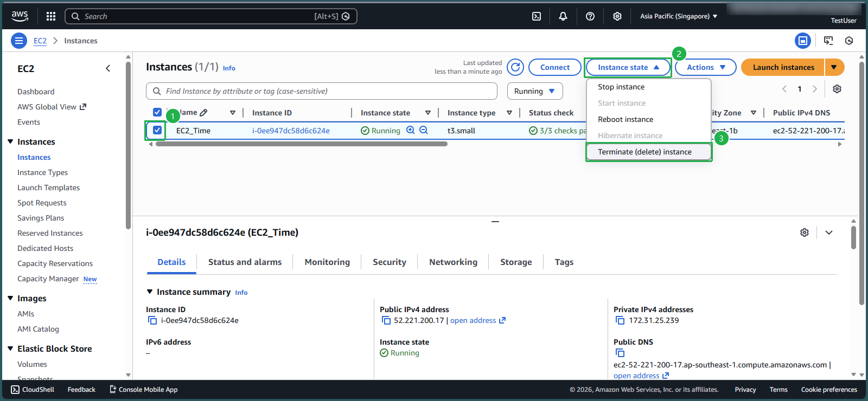This screenshot has width=868, height=401.
Task: Click the Info link beside Instances heading
Action: (x=229, y=68)
